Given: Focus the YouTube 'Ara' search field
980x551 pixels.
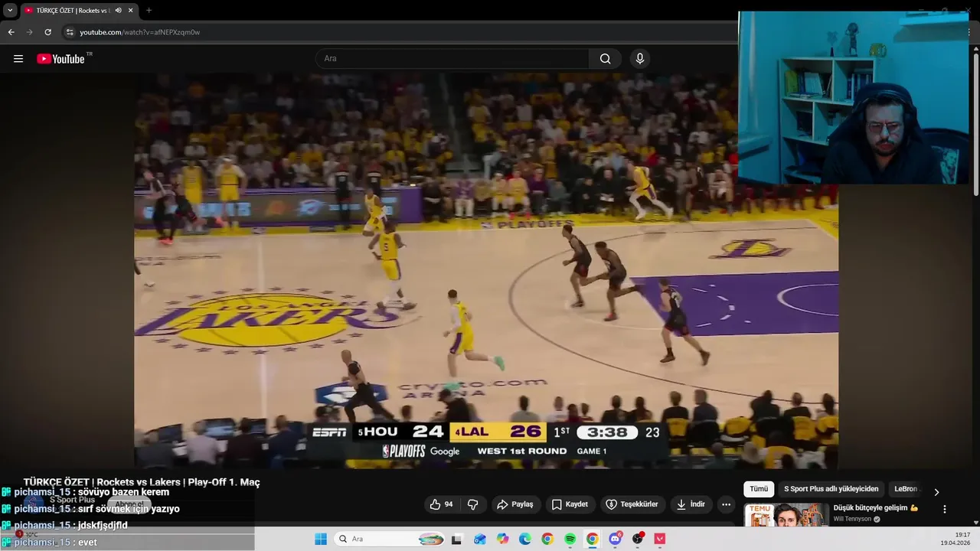Looking at the screenshot, I should [x=452, y=59].
